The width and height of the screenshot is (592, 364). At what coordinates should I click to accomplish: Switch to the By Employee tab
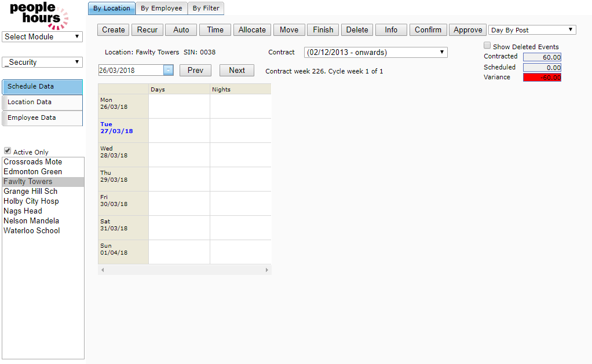click(x=162, y=8)
